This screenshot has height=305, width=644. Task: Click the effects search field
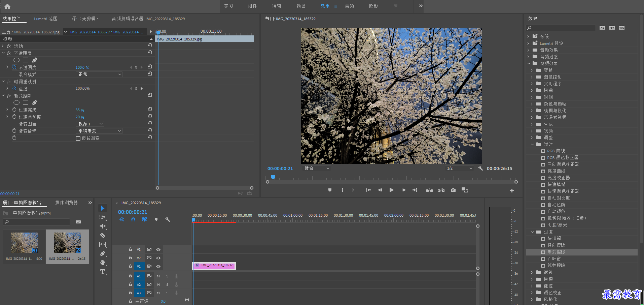tap(561, 28)
